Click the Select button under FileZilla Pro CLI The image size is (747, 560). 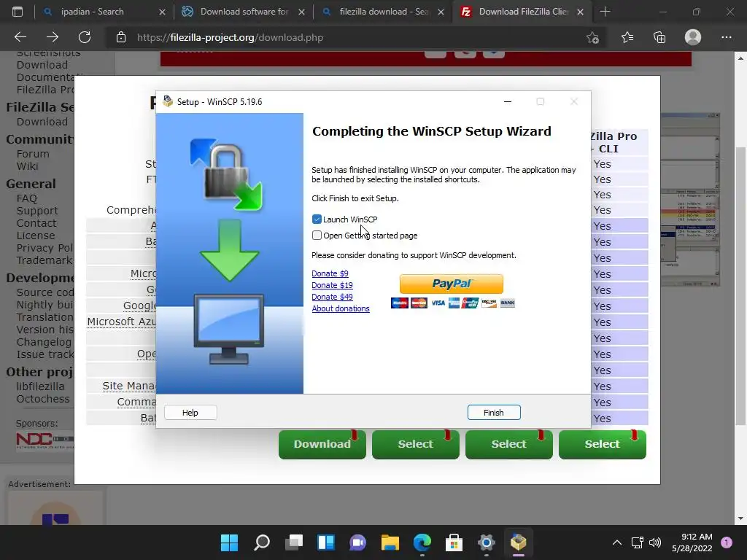tap(602, 444)
